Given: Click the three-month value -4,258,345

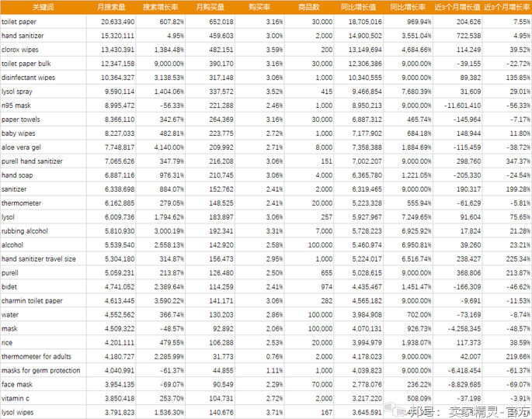Looking at the screenshot, I should 464,329.
